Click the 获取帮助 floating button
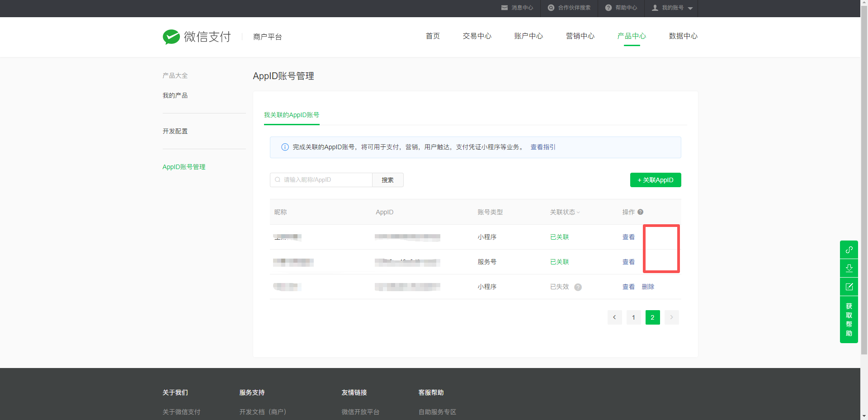The height and width of the screenshot is (420, 868). coord(849,320)
